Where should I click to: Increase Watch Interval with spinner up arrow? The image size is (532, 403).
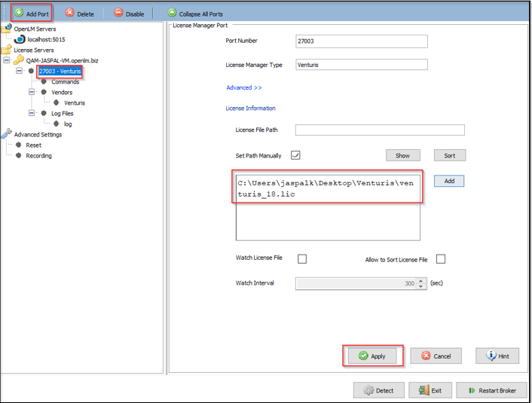click(421, 280)
